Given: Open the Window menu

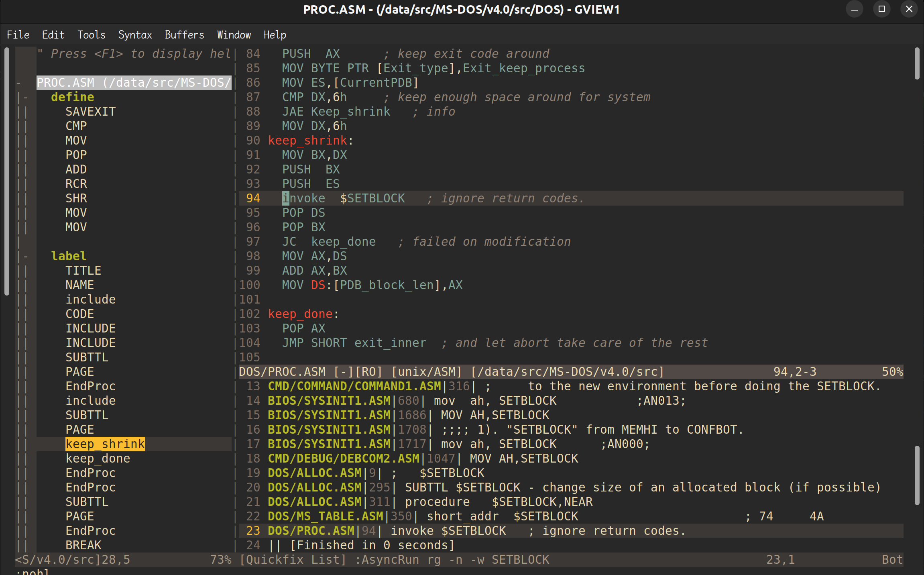Looking at the screenshot, I should [234, 35].
